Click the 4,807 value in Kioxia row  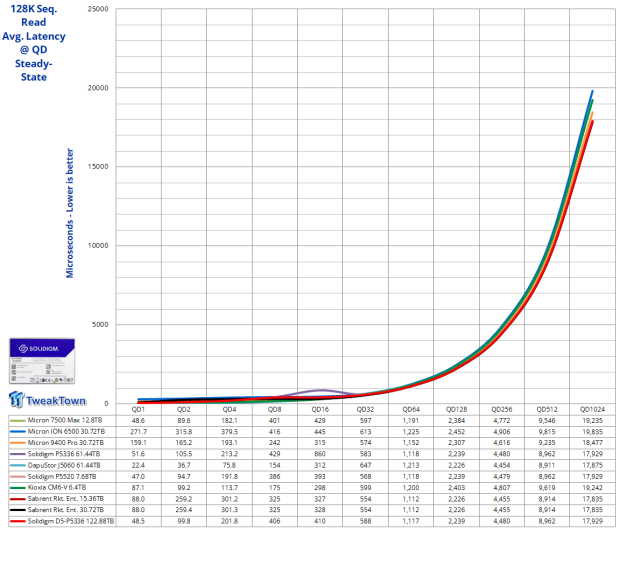(502, 488)
